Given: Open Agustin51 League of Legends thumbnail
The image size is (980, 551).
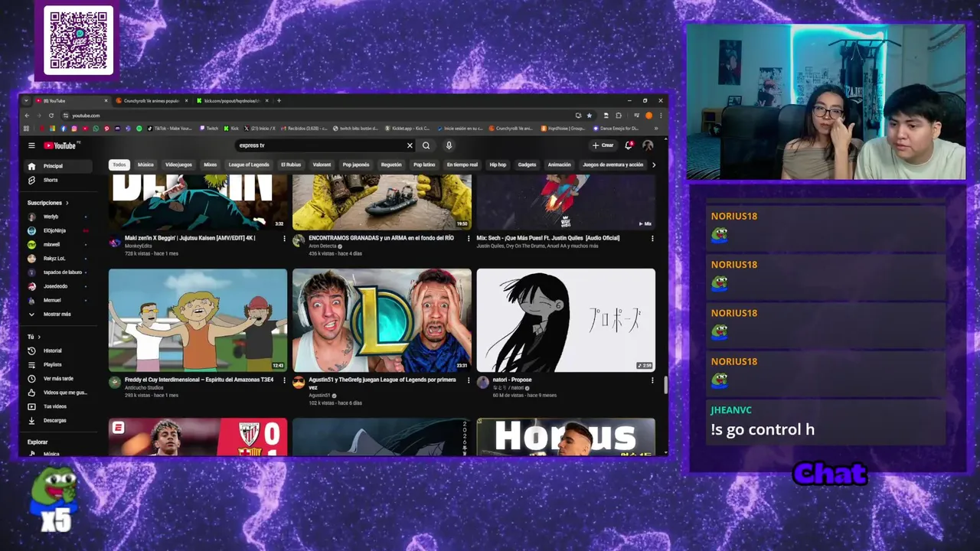Looking at the screenshot, I should point(381,320).
